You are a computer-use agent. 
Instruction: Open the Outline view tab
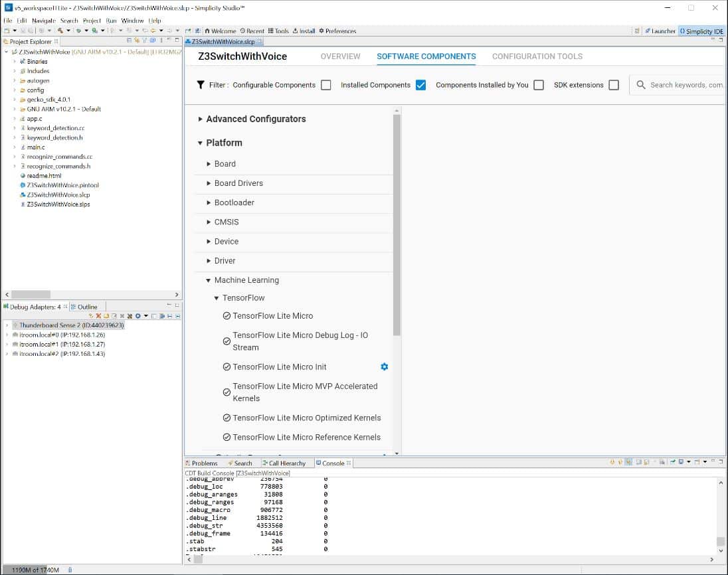tap(84, 307)
